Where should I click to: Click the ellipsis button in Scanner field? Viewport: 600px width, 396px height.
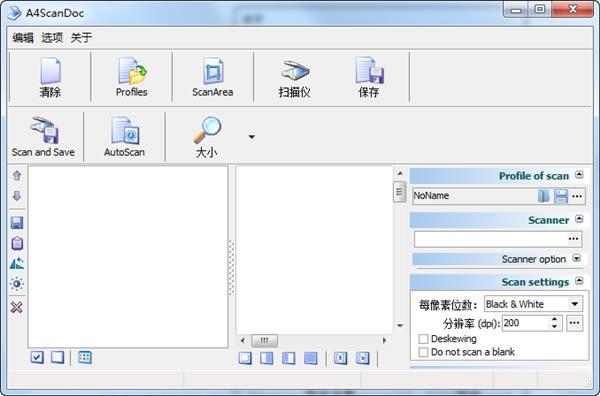tap(573, 239)
